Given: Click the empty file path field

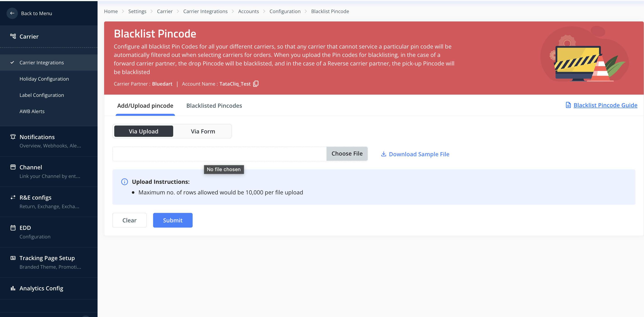Looking at the screenshot, I should click(219, 154).
